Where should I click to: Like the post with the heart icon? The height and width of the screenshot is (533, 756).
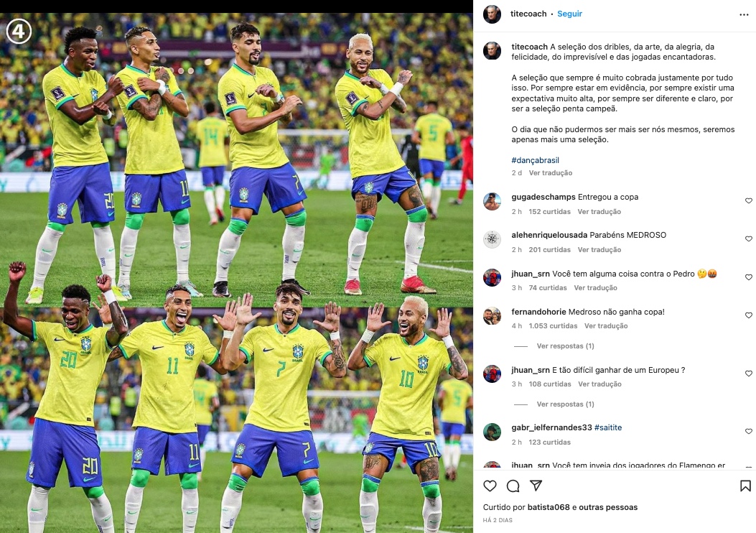click(x=490, y=486)
